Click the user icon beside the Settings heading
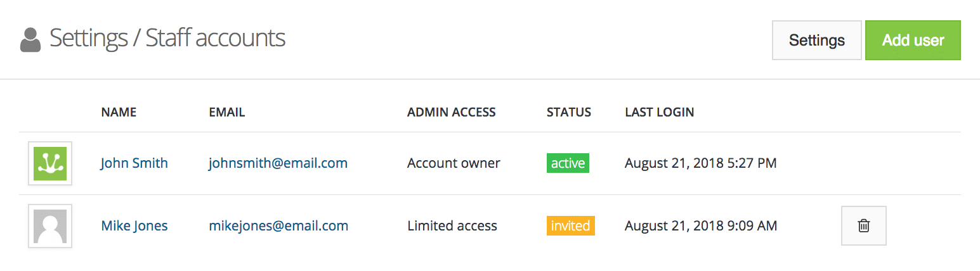 tap(30, 39)
